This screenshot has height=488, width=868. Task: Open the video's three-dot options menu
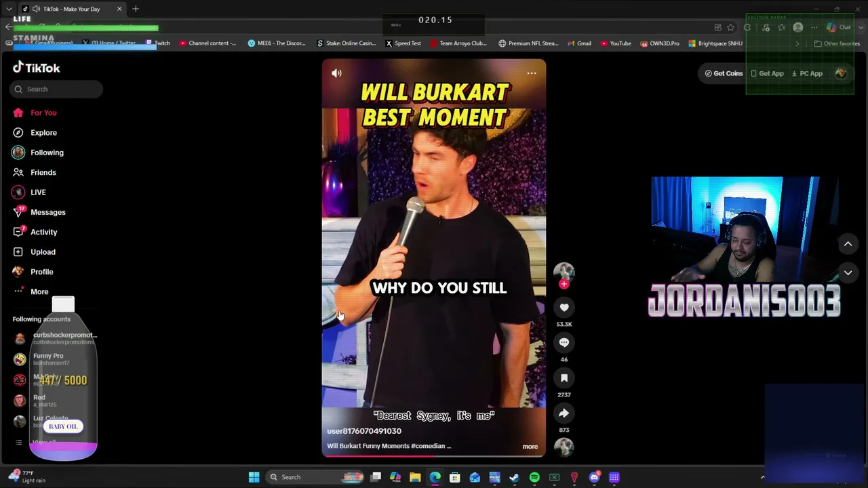coord(532,73)
